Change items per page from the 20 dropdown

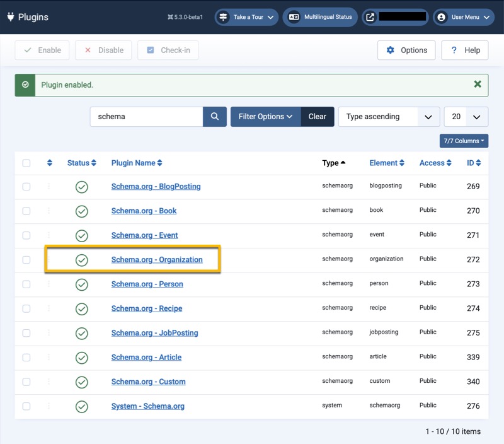tap(466, 117)
